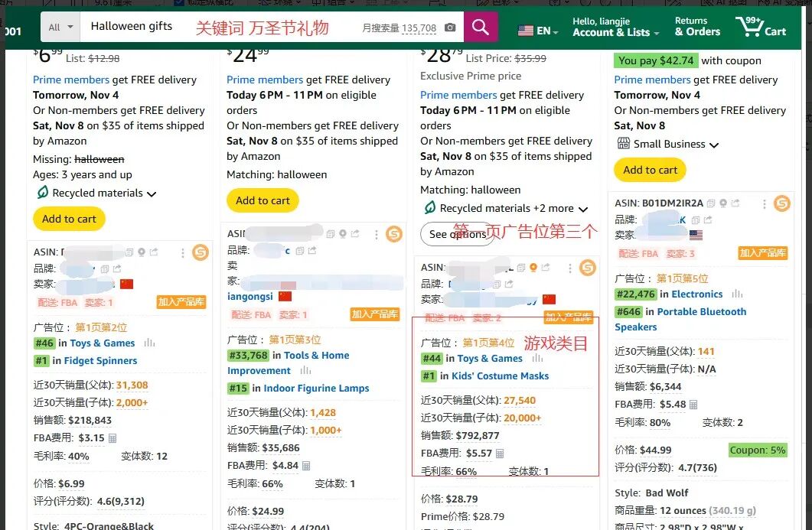Open bar chart icon beside #46 Toys & Games

click(149, 343)
